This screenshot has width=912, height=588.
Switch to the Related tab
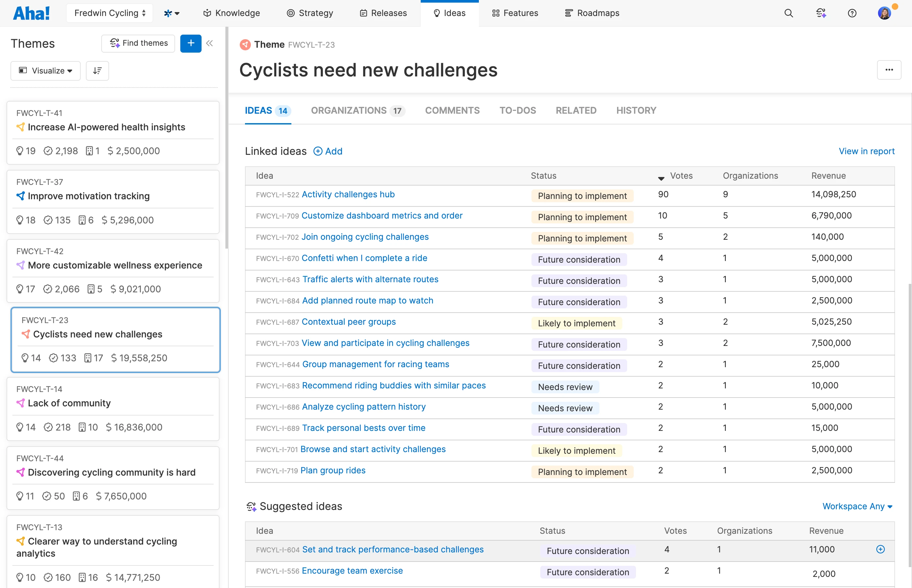coord(576,111)
